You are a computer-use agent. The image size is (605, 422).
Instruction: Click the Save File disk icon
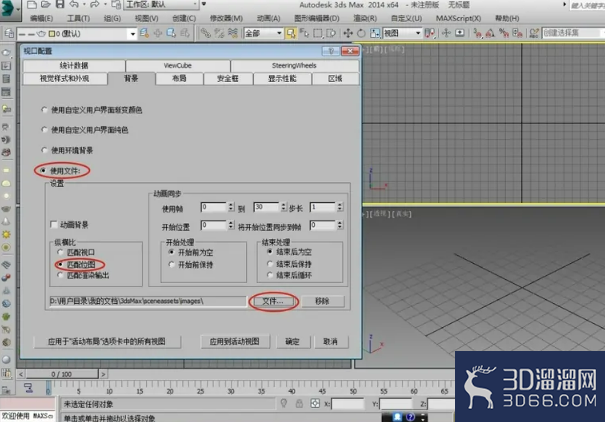tap(60, 5)
